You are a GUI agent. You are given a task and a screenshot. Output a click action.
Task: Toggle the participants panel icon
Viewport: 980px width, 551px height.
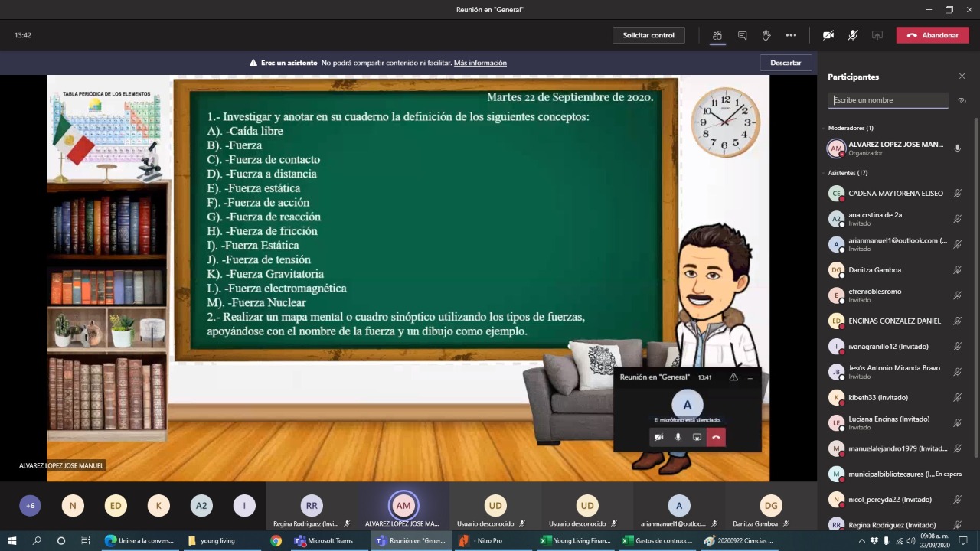click(717, 35)
